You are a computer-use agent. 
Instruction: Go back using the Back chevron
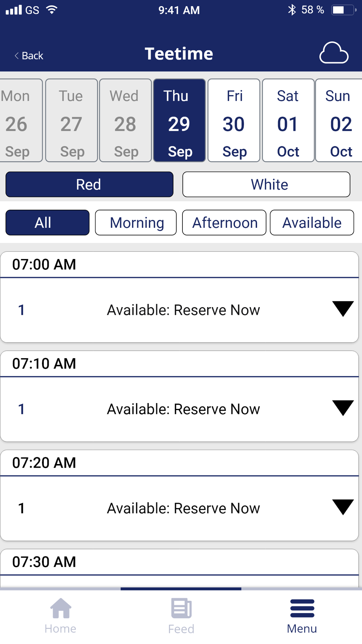[29, 55]
